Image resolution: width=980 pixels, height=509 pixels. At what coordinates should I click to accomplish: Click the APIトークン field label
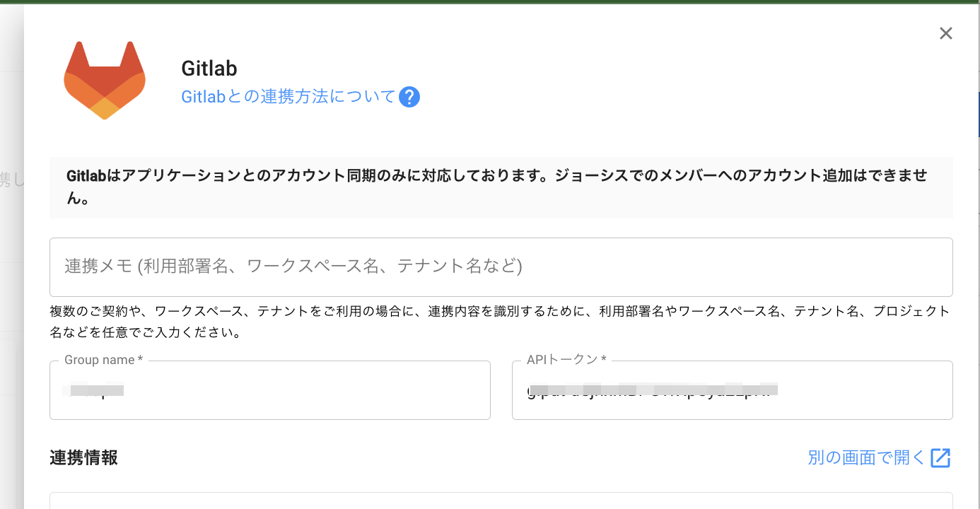(x=566, y=361)
